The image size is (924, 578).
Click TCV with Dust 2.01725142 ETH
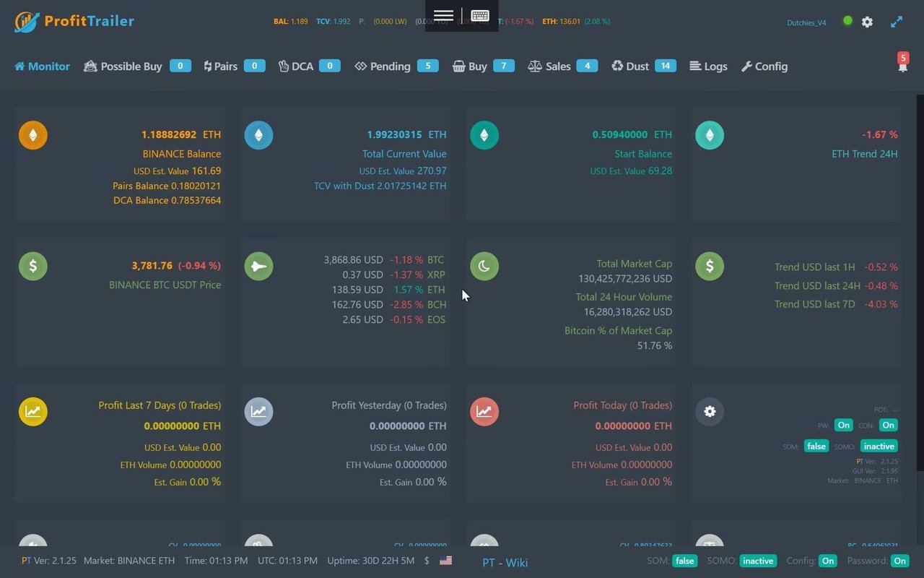380,186
